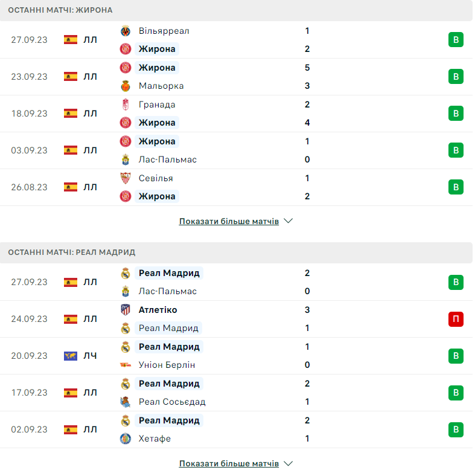Expand more matches under Real Madrid section
Viewport: 475px width, 476px height.
229,464
